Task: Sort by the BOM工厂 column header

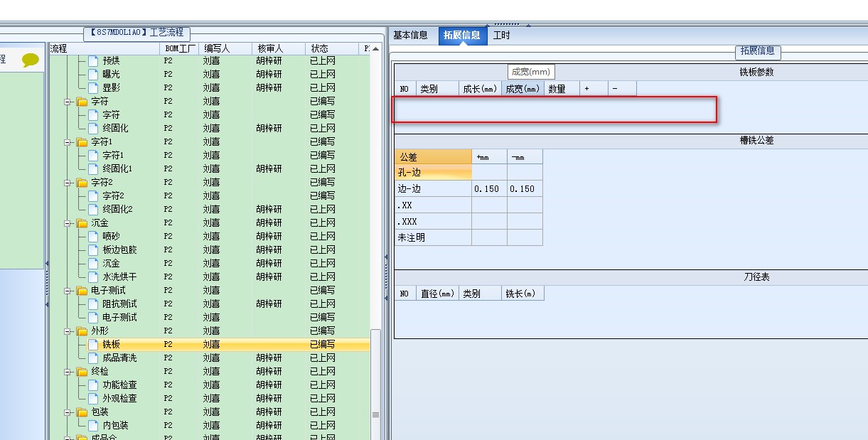Action: (179, 48)
